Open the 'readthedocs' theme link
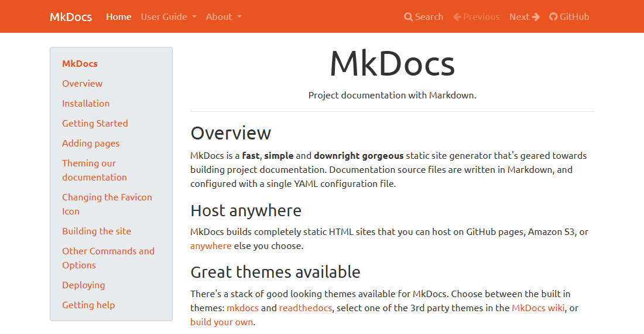The image size is (644, 334). coord(306,308)
